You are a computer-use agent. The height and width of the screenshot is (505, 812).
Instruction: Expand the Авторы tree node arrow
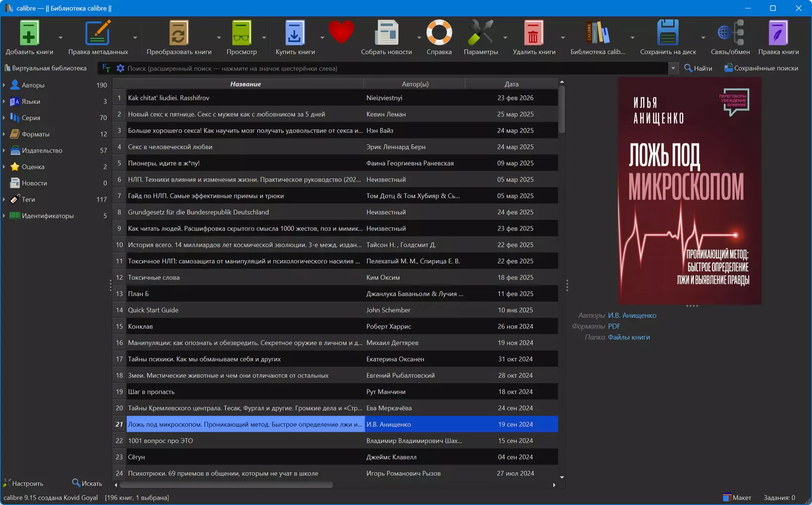(4, 85)
